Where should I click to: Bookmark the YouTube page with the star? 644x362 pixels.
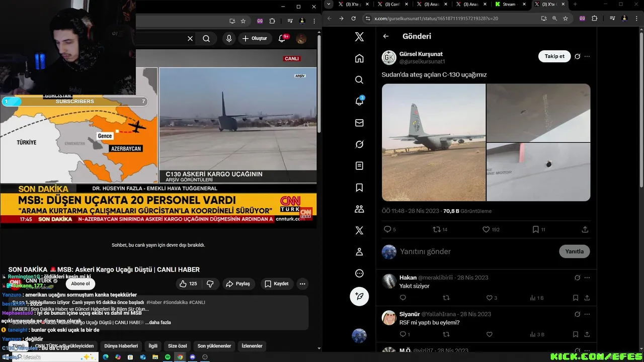pyautogui.click(x=243, y=21)
